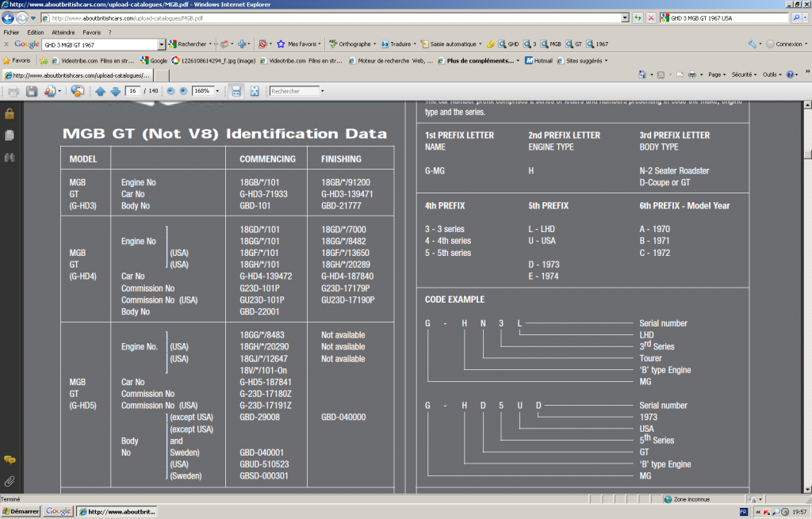Viewport: 812px width, 519px height.
Task: Open the attachments paperclip panel
Action: pyautogui.click(x=10, y=481)
